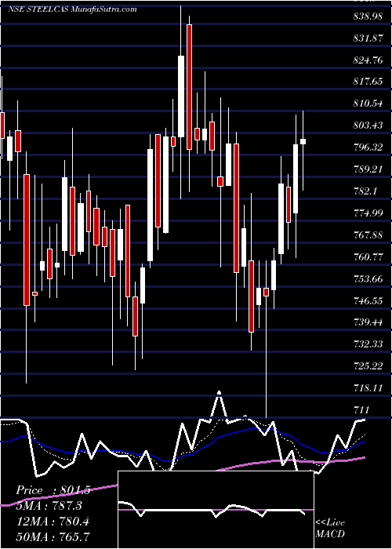Click the 782.1 price axis label
Viewport: 392px width, 549px height.
click(x=365, y=191)
